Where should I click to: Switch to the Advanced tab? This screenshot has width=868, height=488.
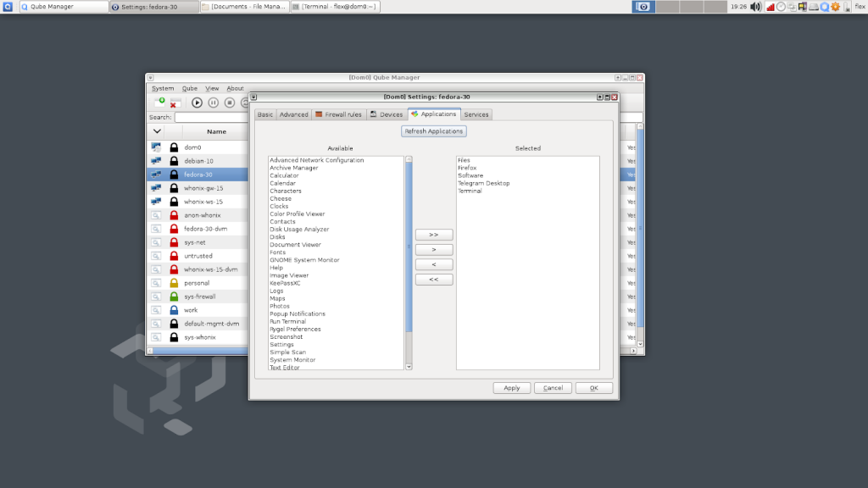[x=293, y=114]
